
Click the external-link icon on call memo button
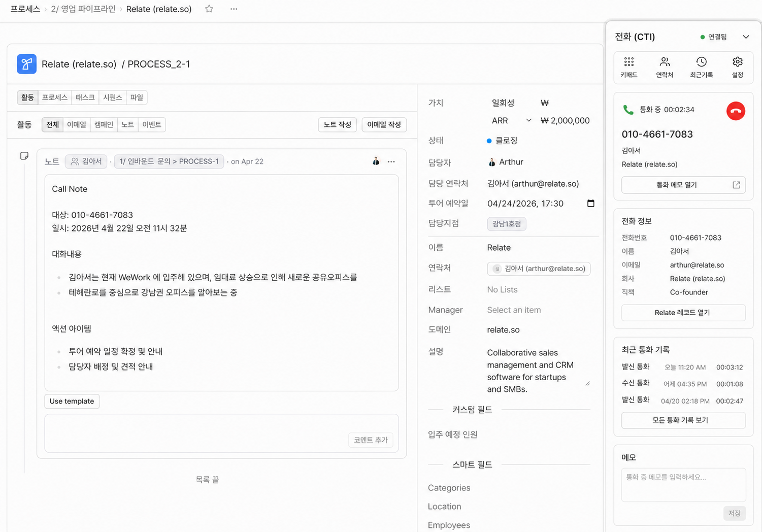(x=736, y=185)
